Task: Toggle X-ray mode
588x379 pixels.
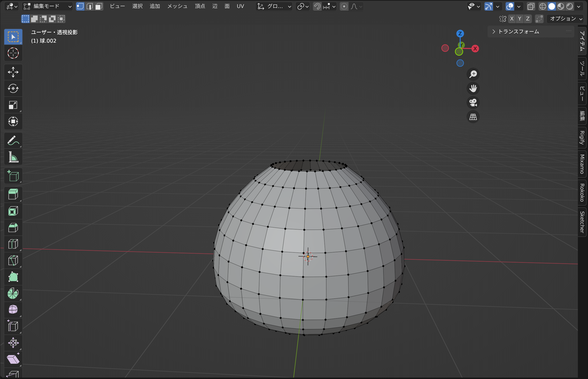Action: 531,6
